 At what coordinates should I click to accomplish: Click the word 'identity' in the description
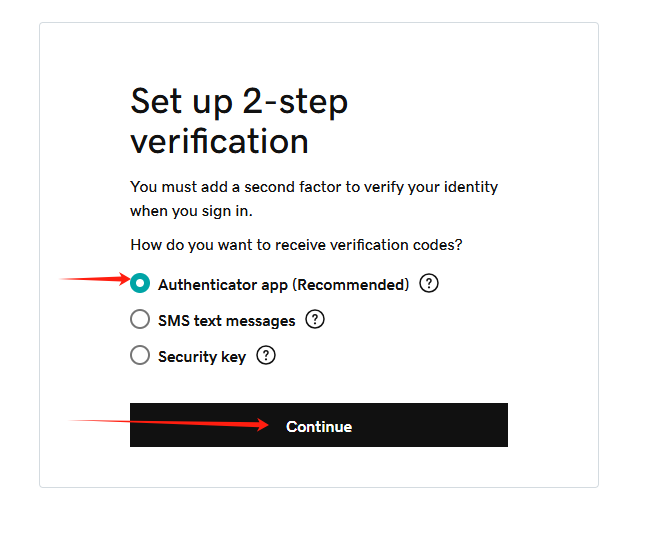pos(471,187)
